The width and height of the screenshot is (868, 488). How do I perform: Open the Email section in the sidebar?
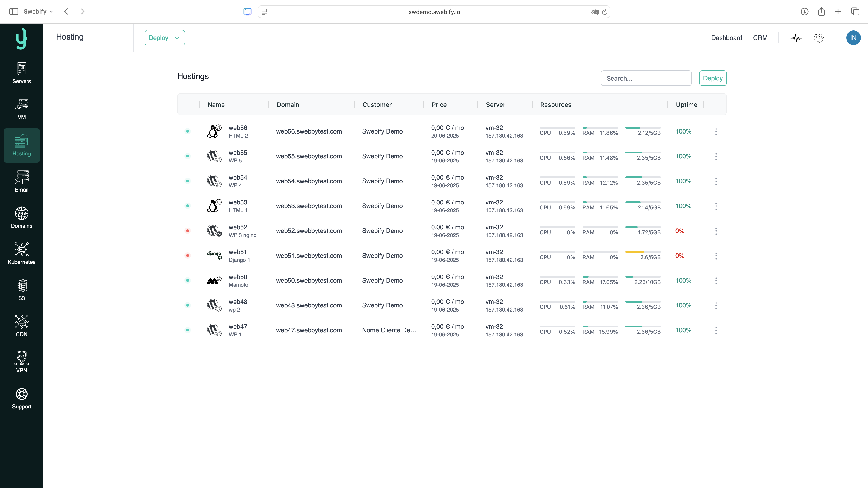point(21,181)
